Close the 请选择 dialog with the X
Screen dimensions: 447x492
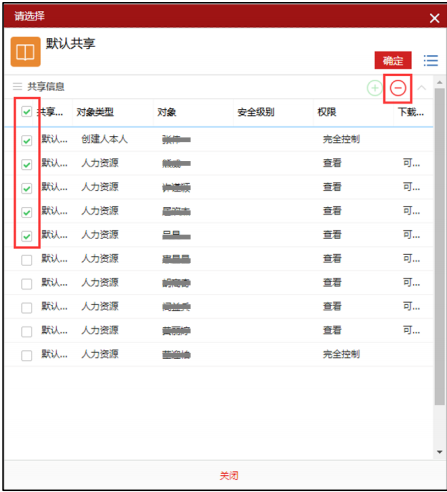coord(434,18)
